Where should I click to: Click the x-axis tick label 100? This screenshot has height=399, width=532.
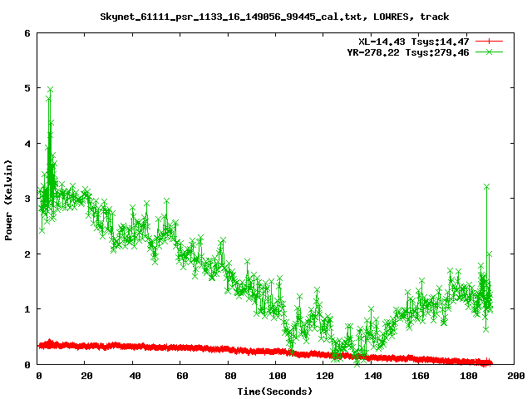pos(277,376)
